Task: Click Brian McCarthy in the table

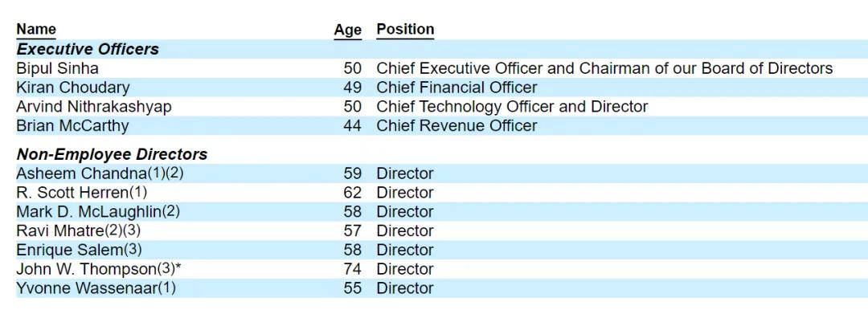Action: point(72,125)
